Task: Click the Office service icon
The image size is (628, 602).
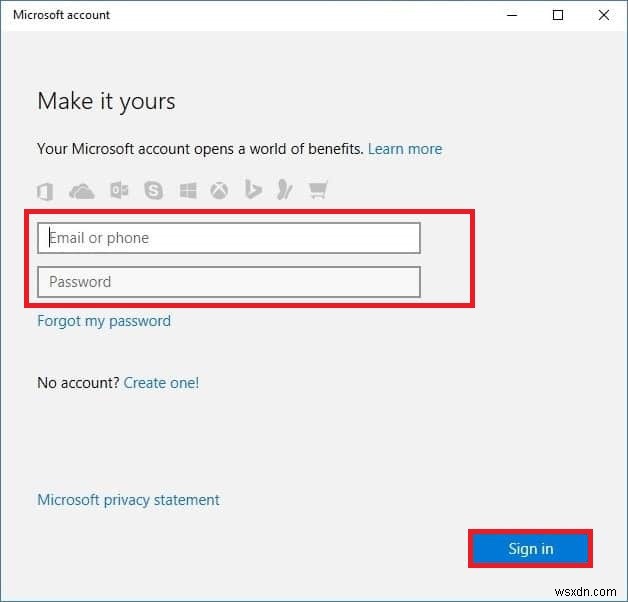Action: (45, 191)
